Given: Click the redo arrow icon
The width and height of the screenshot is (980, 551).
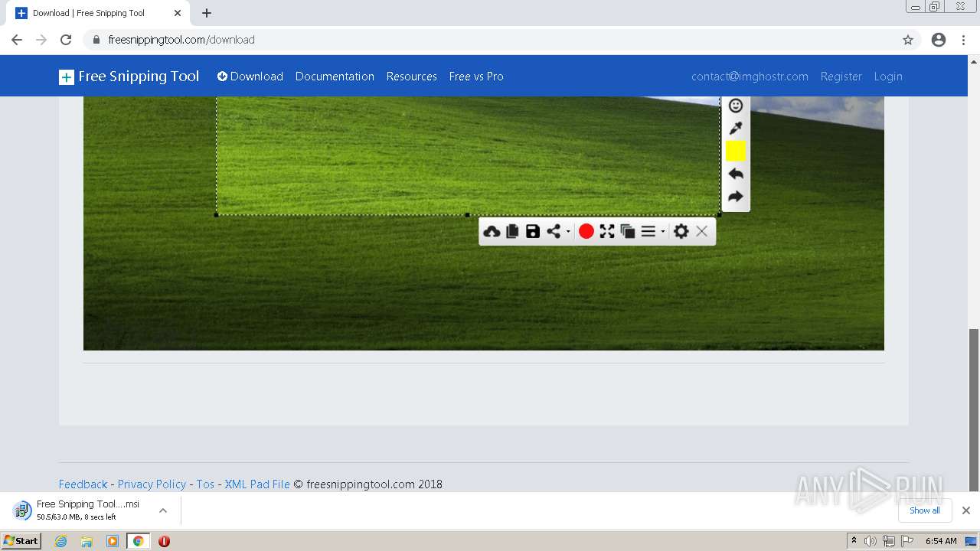Looking at the screenshot, I should [736, 197].
